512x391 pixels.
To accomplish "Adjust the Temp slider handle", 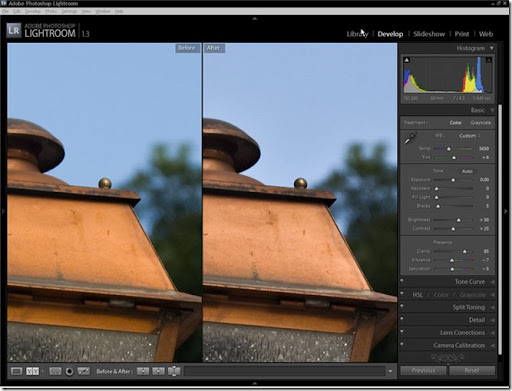I will tap(449, 149).
